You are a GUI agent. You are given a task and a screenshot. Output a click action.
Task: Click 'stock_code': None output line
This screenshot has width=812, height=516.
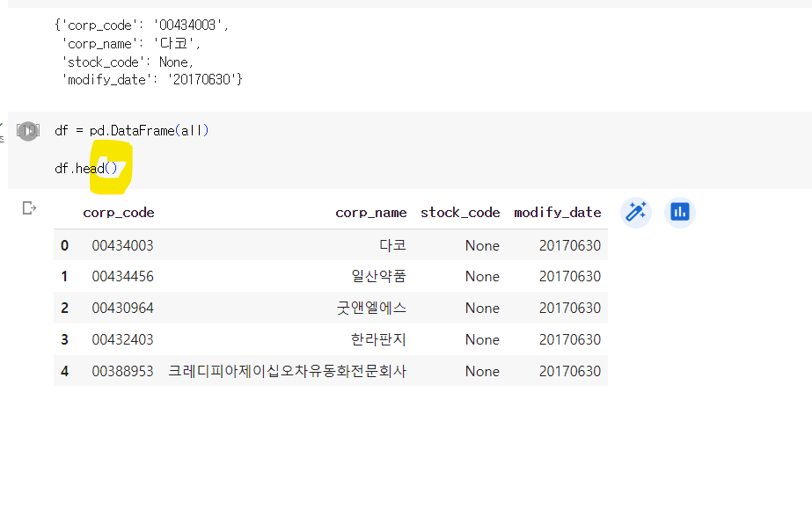tap(128, 62)
